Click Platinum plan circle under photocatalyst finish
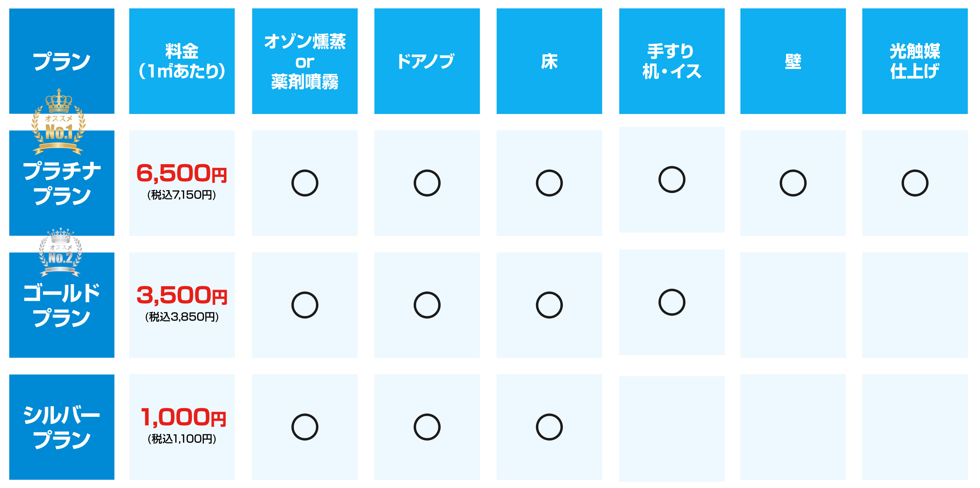Screen dimensions: 980x488 tap(915, 183)
